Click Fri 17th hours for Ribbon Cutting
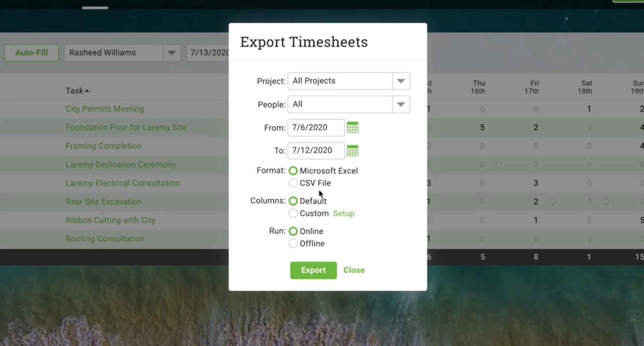 536,220
